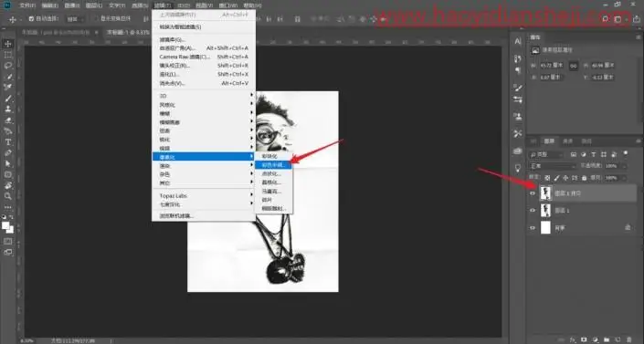Select the Move tool in the toolbox
Image resolution: width=644 pixels, height=344 pixels.
click(x=8, y=44)
